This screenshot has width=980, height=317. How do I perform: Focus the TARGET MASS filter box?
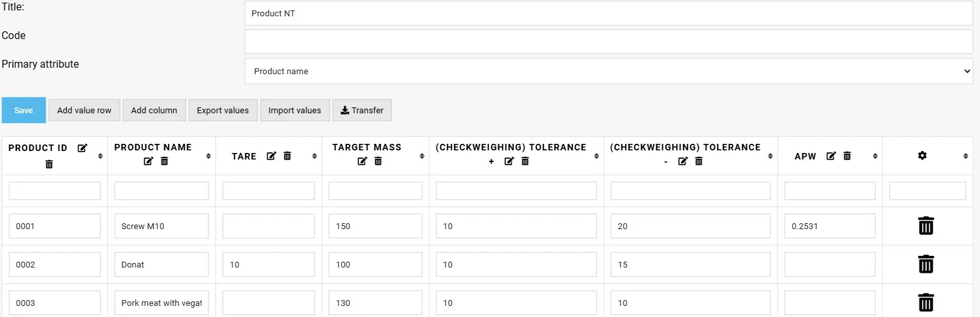[376, 191]
